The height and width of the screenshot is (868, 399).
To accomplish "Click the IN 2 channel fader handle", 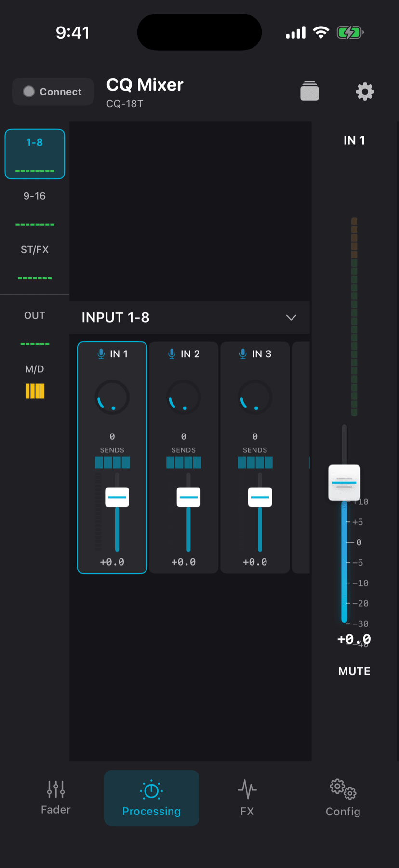I will pyautogui.click(x=188, y=497).
